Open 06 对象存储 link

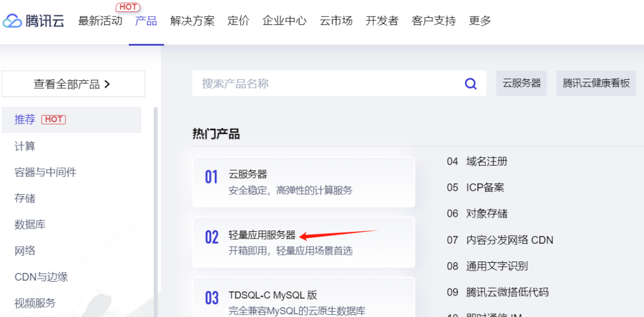(x=477, y=214)
